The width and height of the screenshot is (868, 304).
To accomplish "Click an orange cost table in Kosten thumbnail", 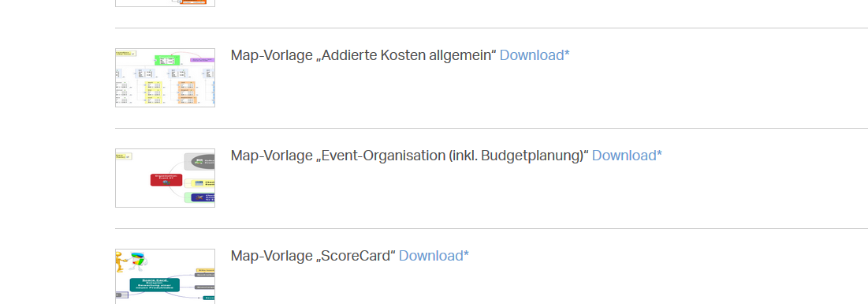I will (x=187, y=86).
